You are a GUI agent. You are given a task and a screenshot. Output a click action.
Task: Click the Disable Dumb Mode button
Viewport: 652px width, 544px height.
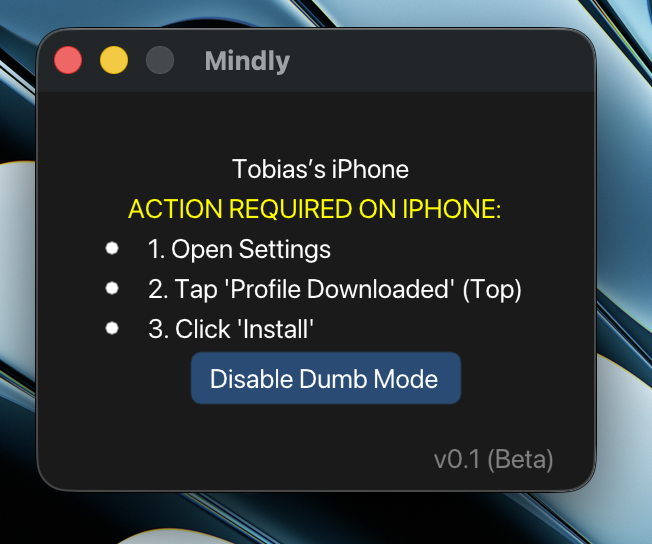pyautogui.click(x=326, y=378)
